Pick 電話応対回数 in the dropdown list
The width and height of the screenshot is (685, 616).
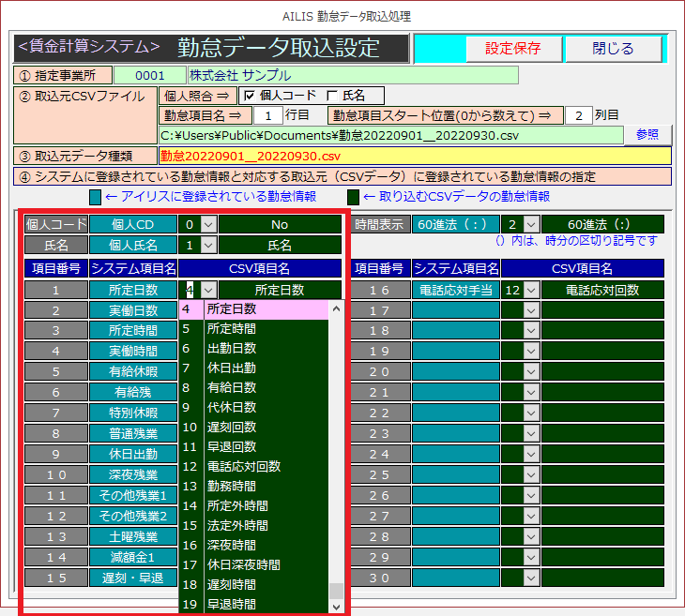(x=253, y=466)
